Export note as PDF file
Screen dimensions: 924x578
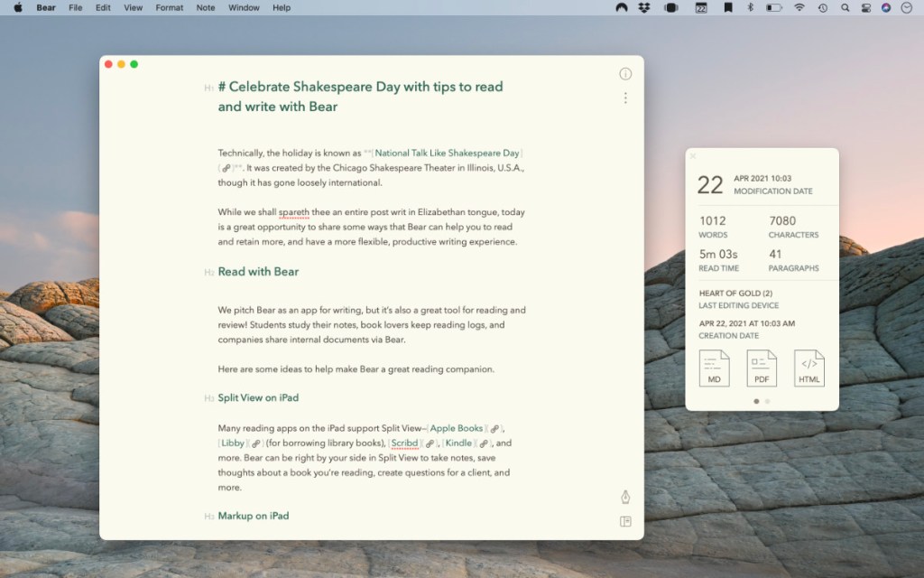coord(762,368)
